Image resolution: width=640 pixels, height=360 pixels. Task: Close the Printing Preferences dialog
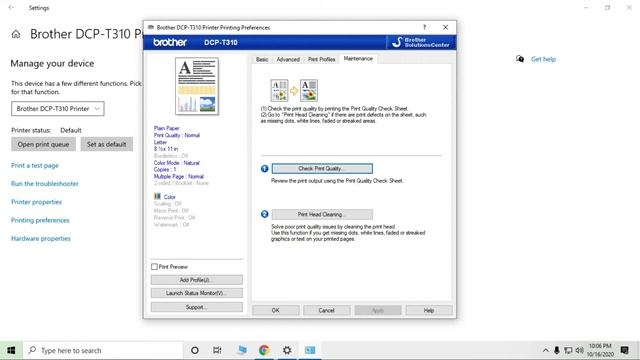pyautogui.click(x=445, y=27)
